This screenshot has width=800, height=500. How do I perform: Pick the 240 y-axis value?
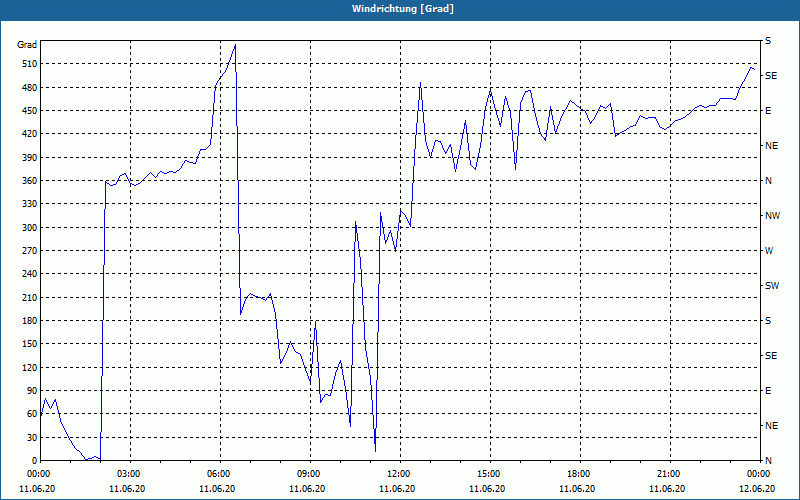[x=28, y=274]
